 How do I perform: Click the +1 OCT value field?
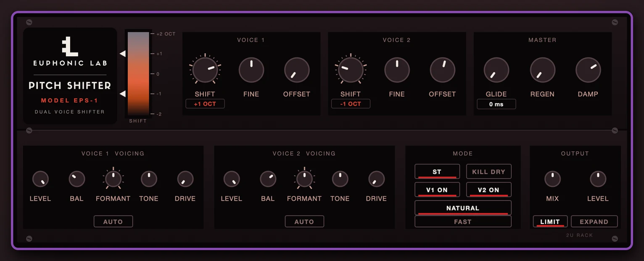pos(205,104)
